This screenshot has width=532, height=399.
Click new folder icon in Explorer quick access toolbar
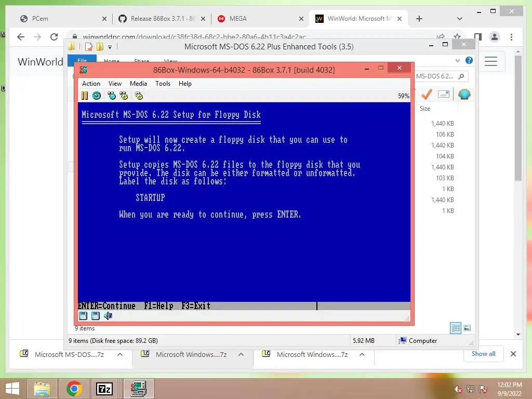tap(100, 46)
